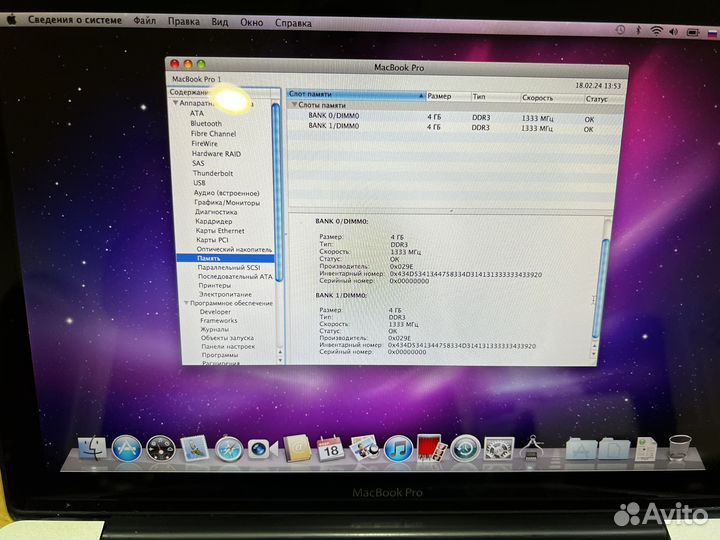The image size is (720, 540).
Task: Collapse the Программное обеспечение section triangle
Action: click(x=186, y=303)
